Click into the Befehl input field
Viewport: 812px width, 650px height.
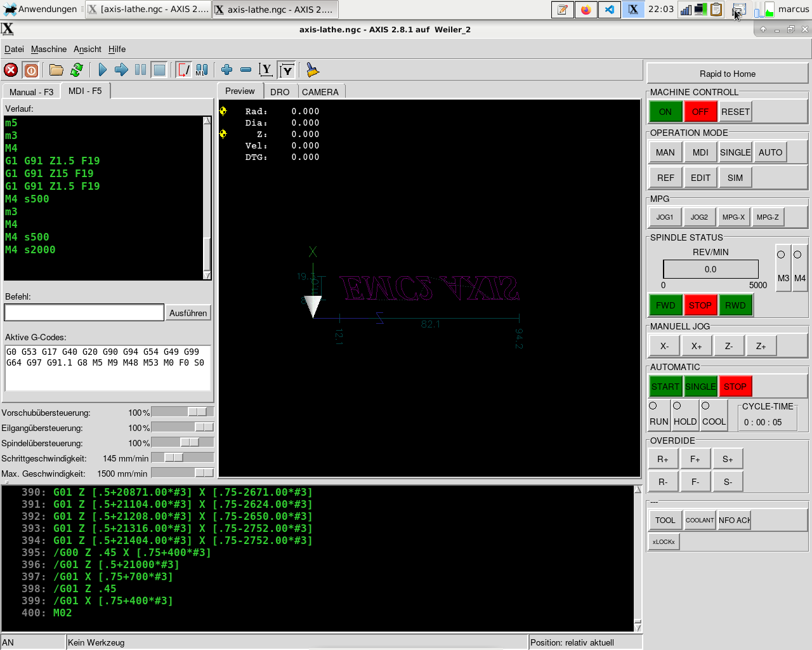click(x=84, y=312)
